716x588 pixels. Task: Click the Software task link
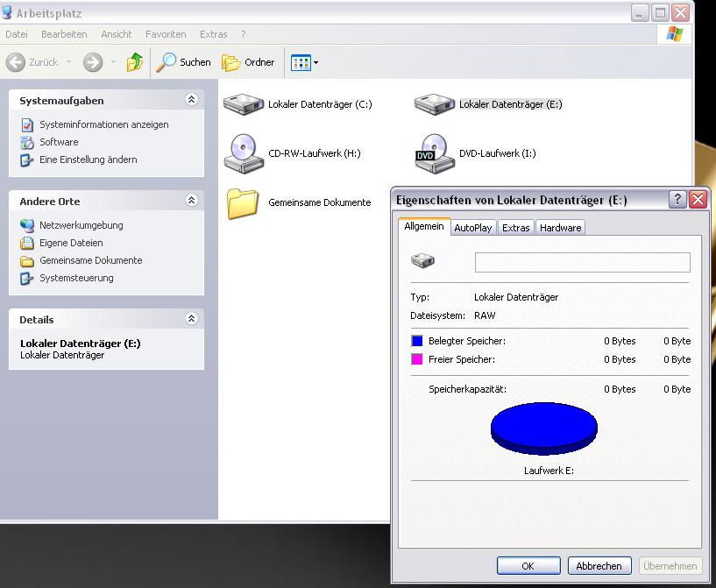click(59, 142)
